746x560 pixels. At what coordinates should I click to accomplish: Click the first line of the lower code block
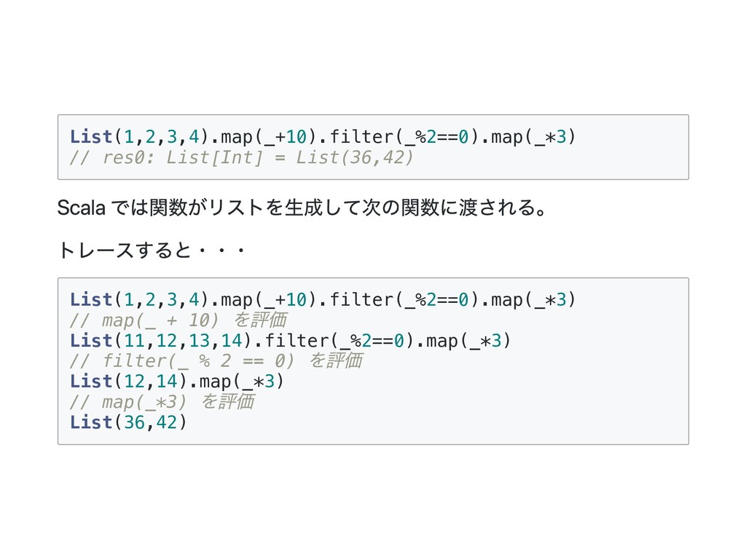pyautogui.click(x=323, y=299)
